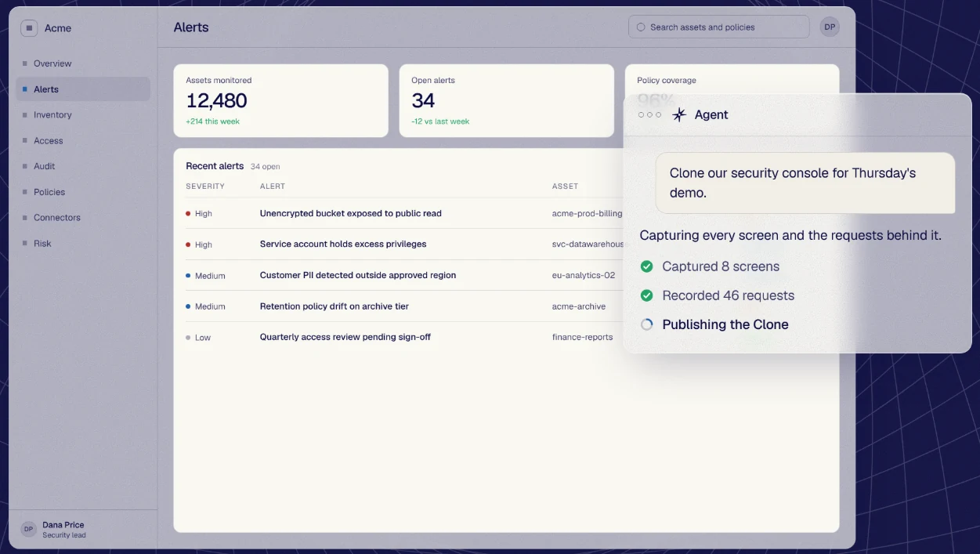The width and height of the screenshot is (980, 554).
Task: Open Connectors in the sidebar
Action: click(x=83, y=218)
